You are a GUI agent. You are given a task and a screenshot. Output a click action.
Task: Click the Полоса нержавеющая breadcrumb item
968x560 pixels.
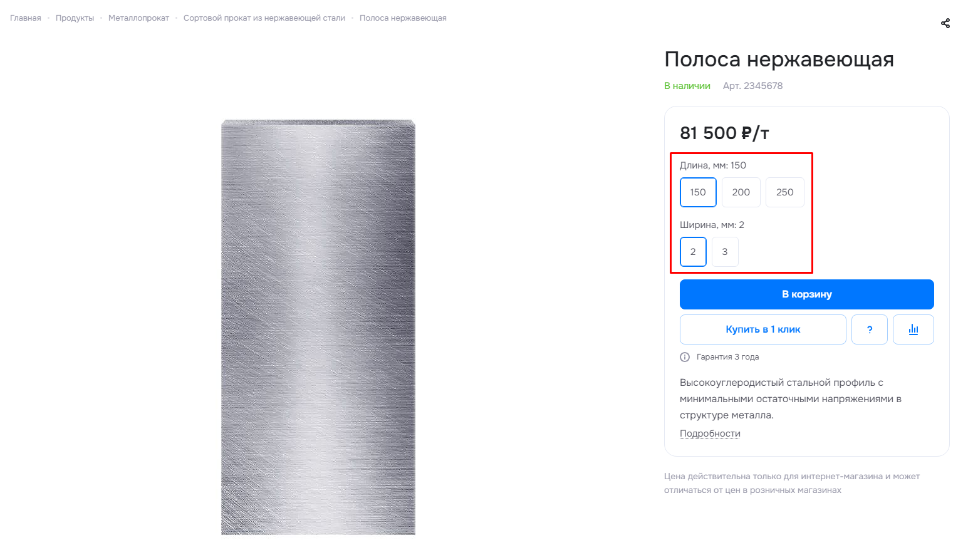tap(403, 18)
